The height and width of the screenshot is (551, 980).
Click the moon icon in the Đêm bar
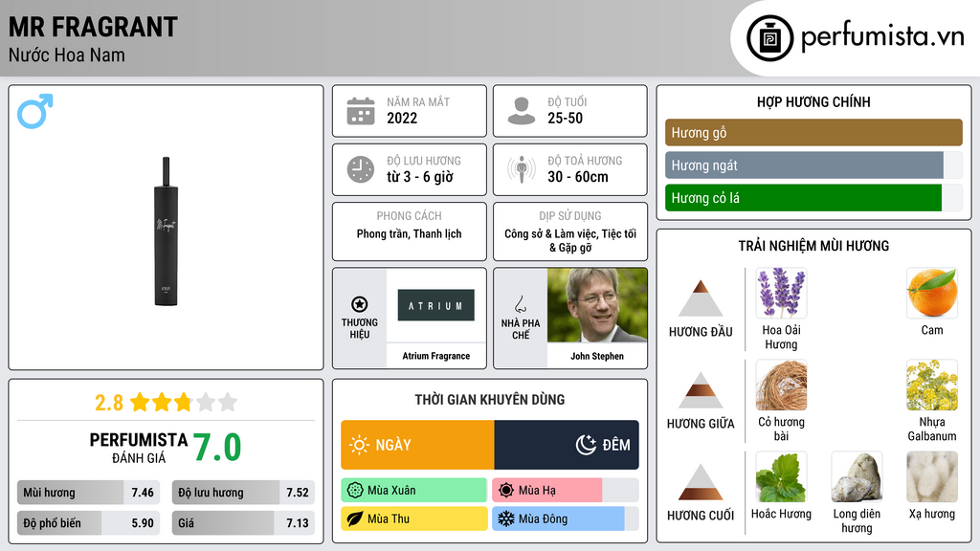(x=586, y=445)
